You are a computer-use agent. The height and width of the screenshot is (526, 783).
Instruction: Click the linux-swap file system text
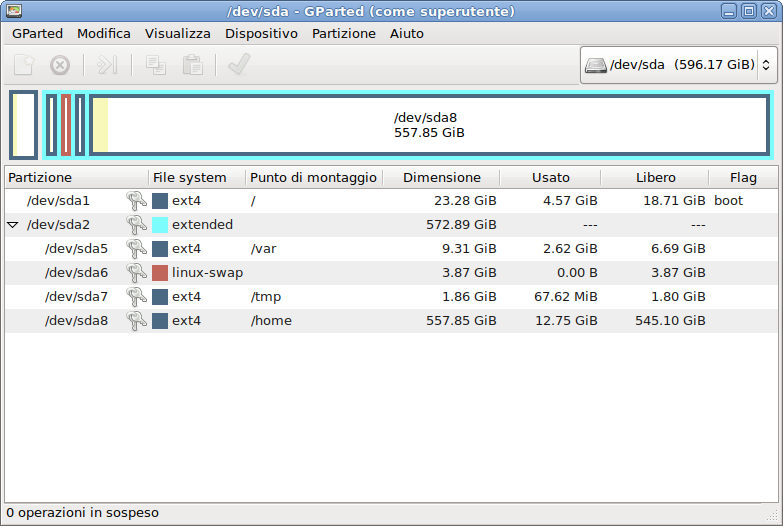pos(207,273)
